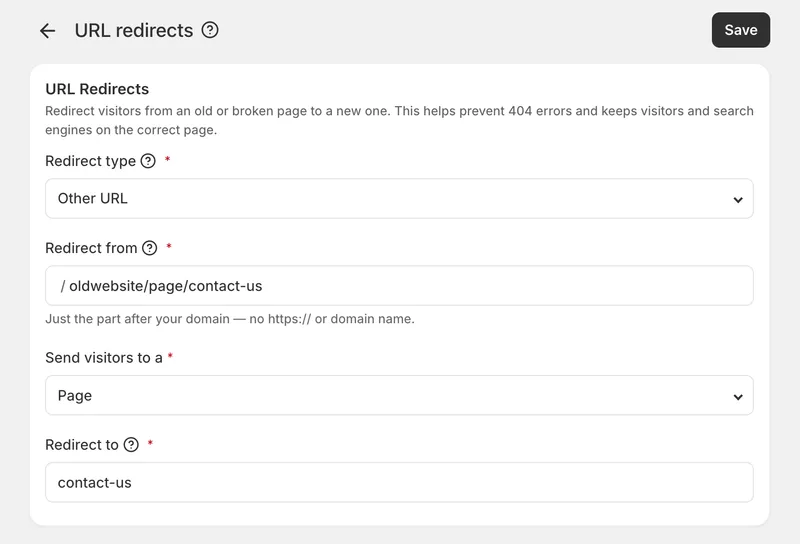This screenshot has width=800, height=544.
Task: Click the help icon next to Redirect to
Action: [x=131, y=444]
